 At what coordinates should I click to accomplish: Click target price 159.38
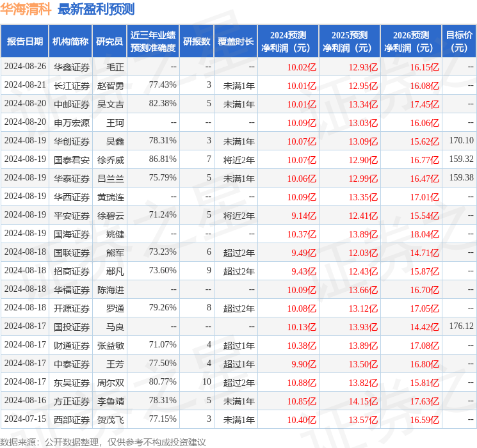coord(462,177)
